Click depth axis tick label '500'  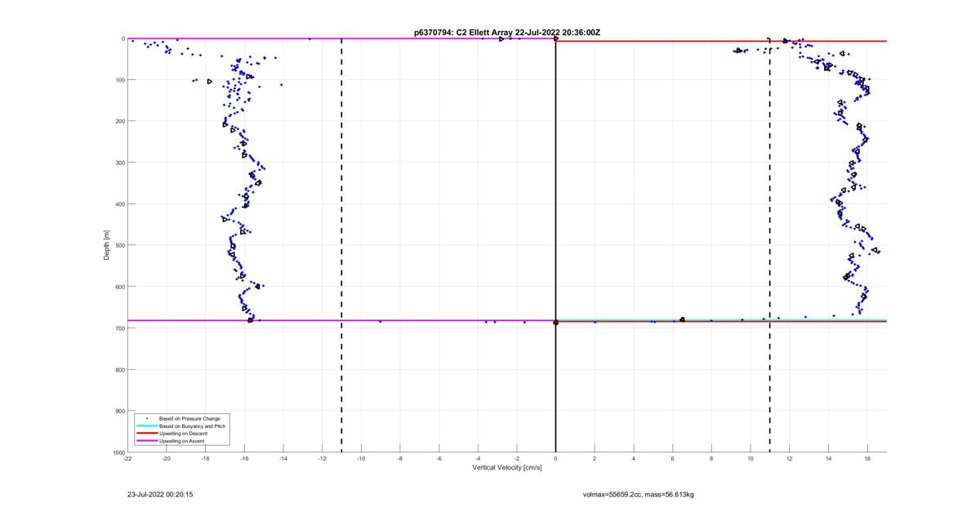(x=119, y=245)
